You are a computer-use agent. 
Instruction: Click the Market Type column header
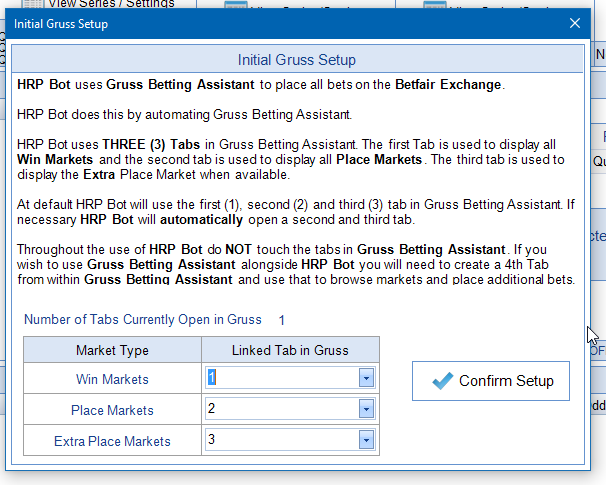pos(112,350)
